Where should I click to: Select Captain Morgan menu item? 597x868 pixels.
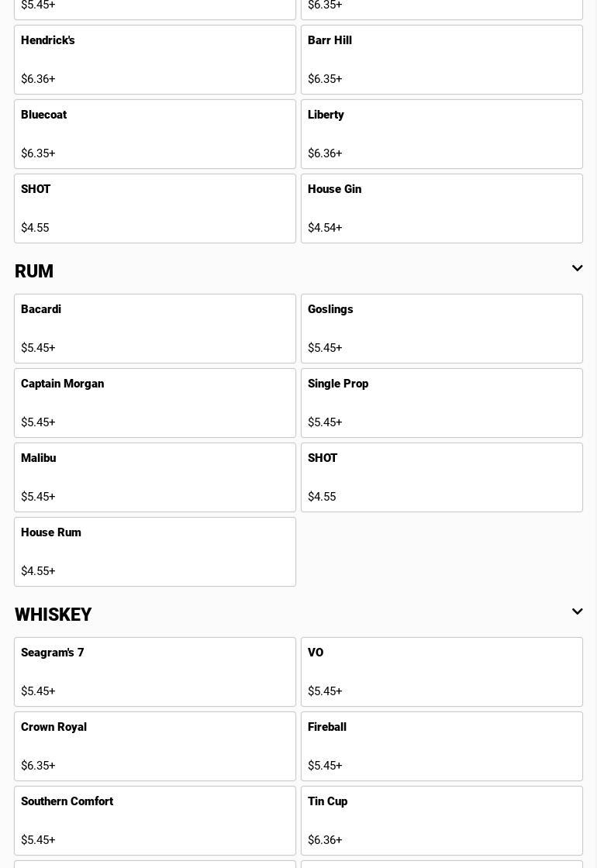click(155, 403)
